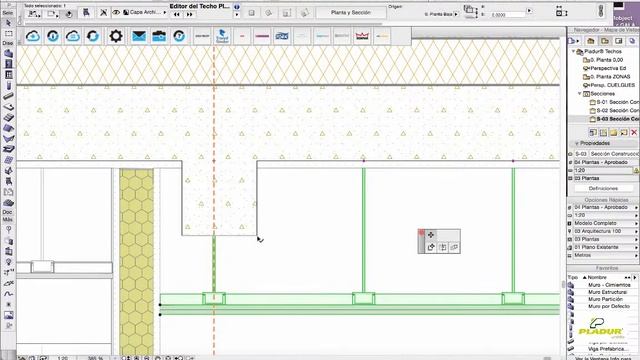Image resolution: width=640 pixels, height=360 pixels.
Task: Click the rotate icon in the pet palette
Action: [431, 247]
